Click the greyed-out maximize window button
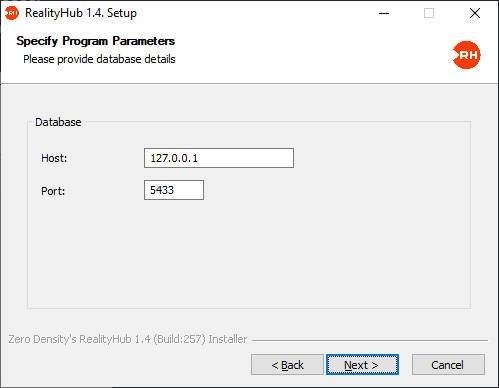Viewport: 499px width, 388px height. (x=429, y=13)
